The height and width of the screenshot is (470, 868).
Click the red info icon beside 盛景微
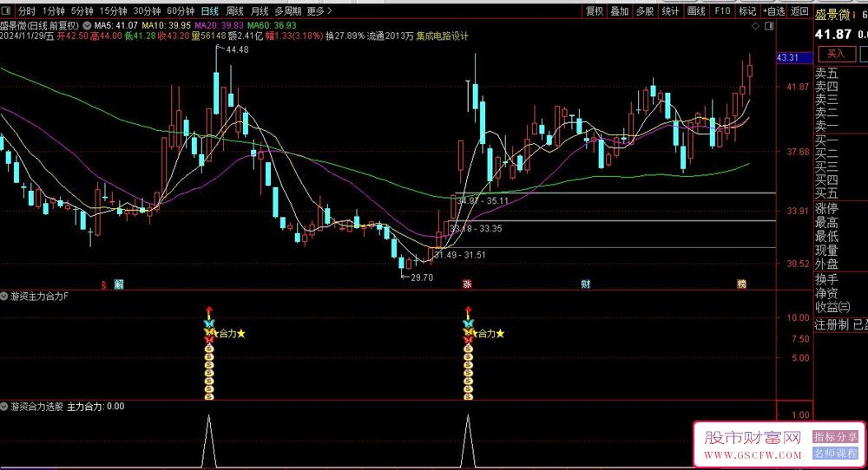point(854,15)
